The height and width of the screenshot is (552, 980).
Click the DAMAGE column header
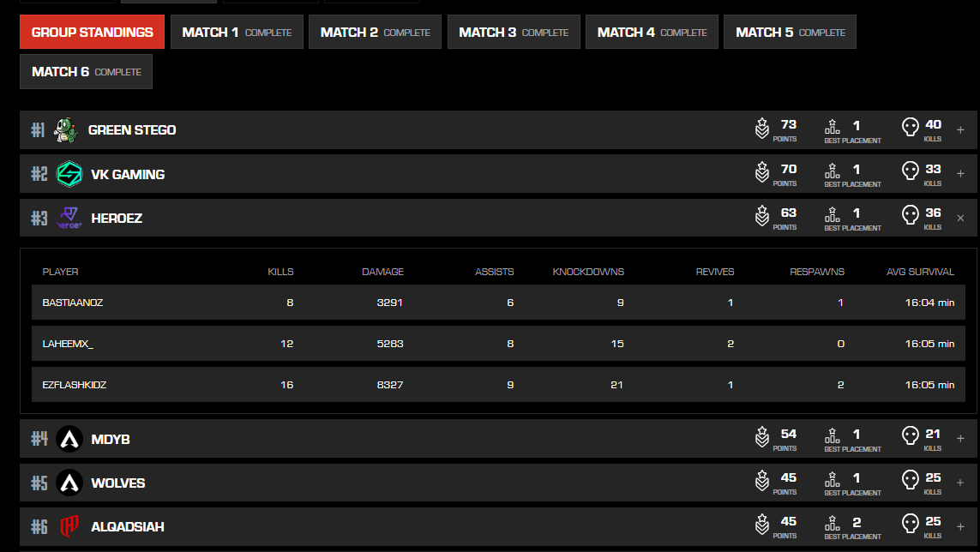click(x=382, y=272)
